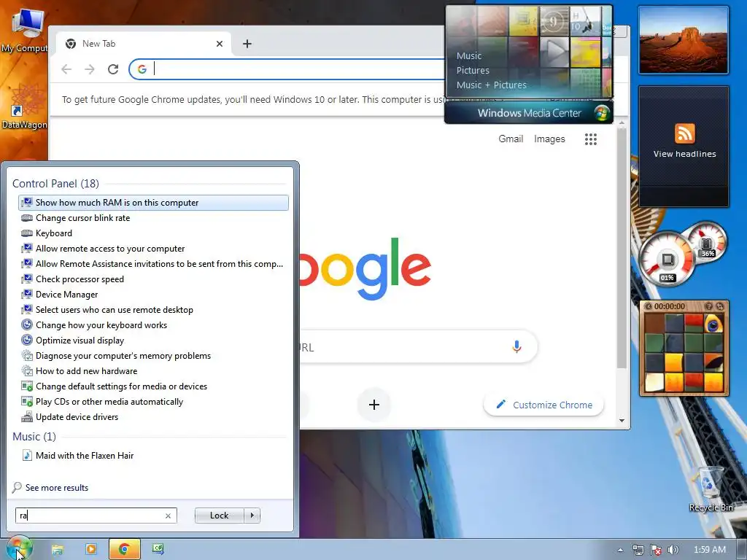Open Action Center flag tray icon
This screenshot has height=560, width=747.
click(x=656, y=550)
